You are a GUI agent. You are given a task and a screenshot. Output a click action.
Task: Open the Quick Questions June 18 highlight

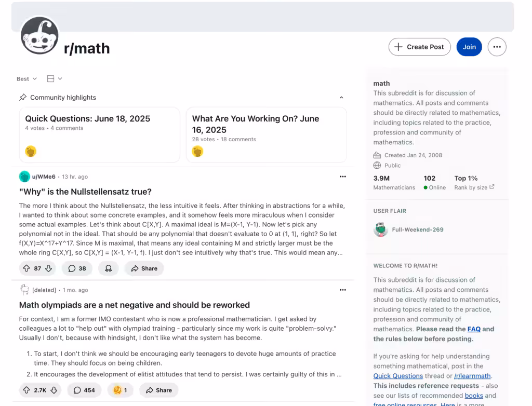pyautogui.click(x=87, y=118)
